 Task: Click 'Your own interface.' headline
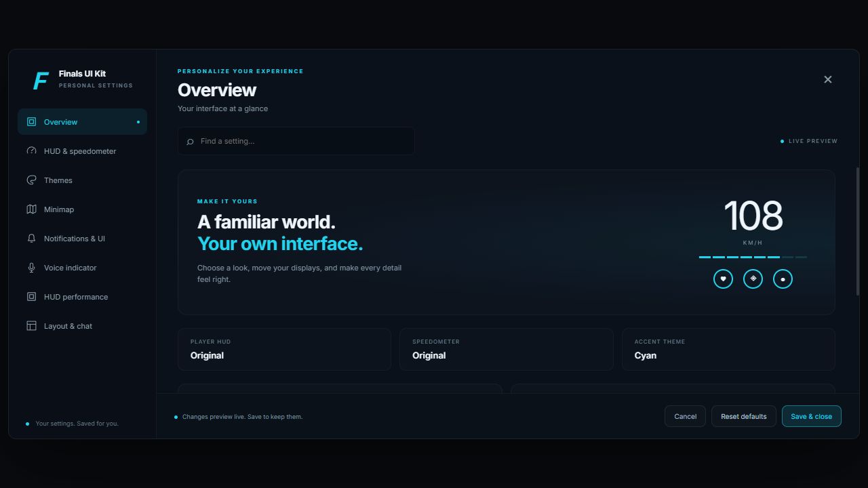click(x=280, y=244)
